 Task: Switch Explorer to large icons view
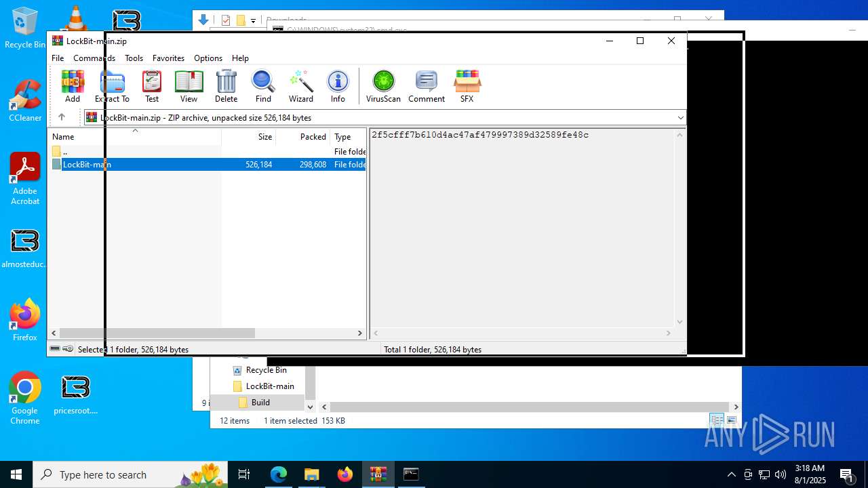tap(731, 421)
